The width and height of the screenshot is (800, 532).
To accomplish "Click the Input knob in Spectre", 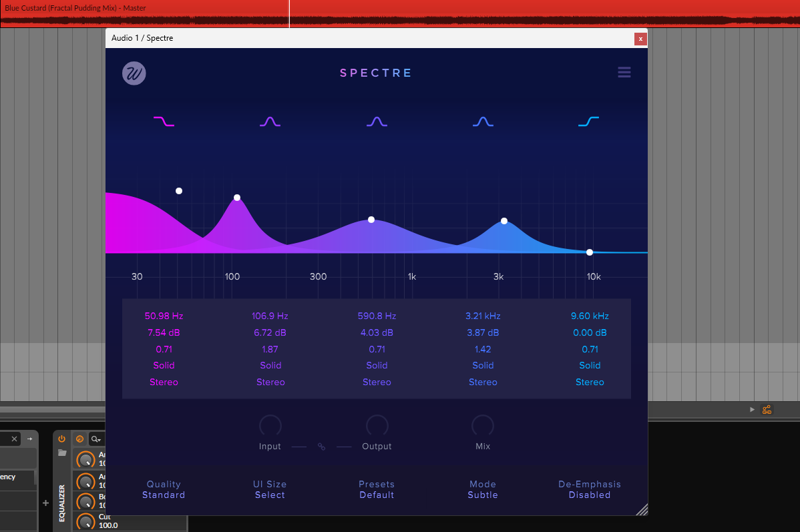I will (270, 425).
